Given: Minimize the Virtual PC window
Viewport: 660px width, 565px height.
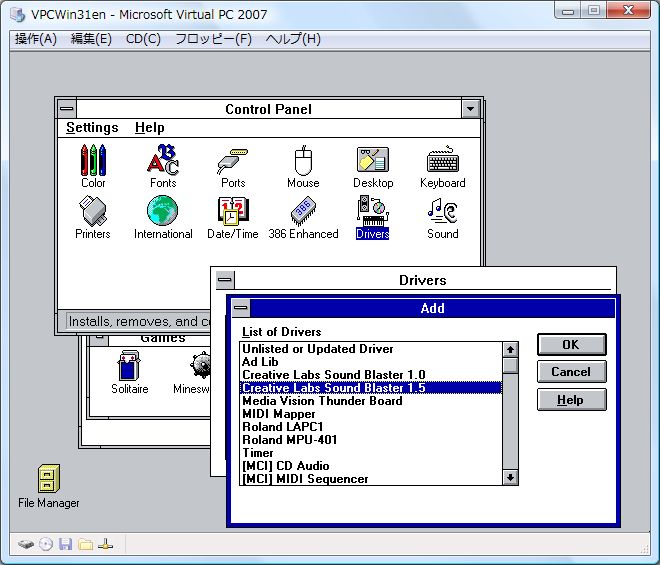Looking at the screenshot, I should pos(568,10).
